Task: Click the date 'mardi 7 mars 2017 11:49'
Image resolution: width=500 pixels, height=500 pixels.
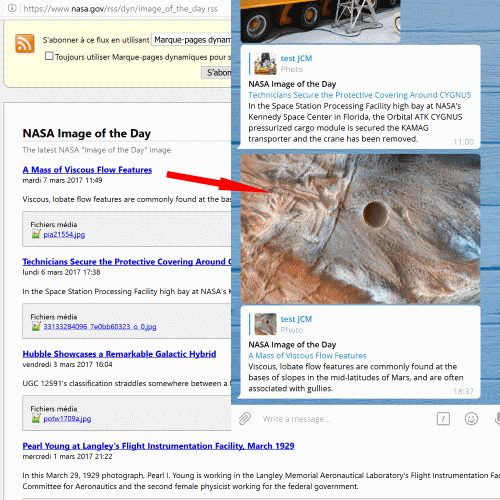Action: pyautogui.click(x=62, y=180)
